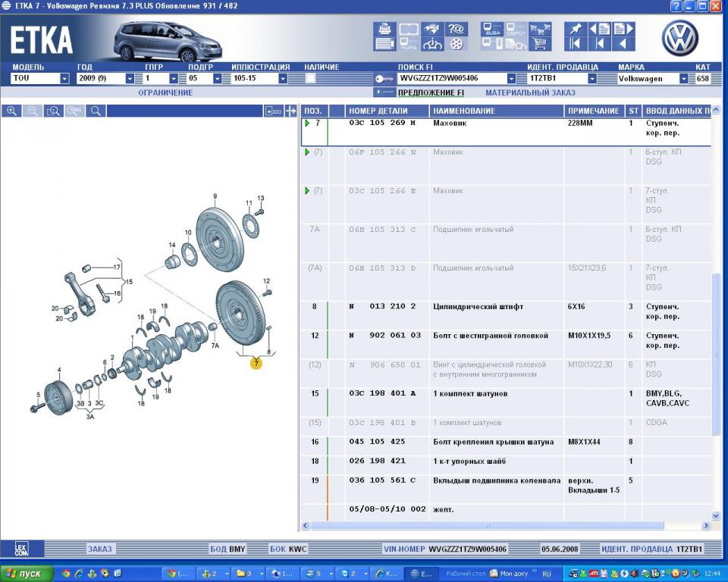Open the МОДЕЛЬ TOU dropdown

(x=64, y=79)
